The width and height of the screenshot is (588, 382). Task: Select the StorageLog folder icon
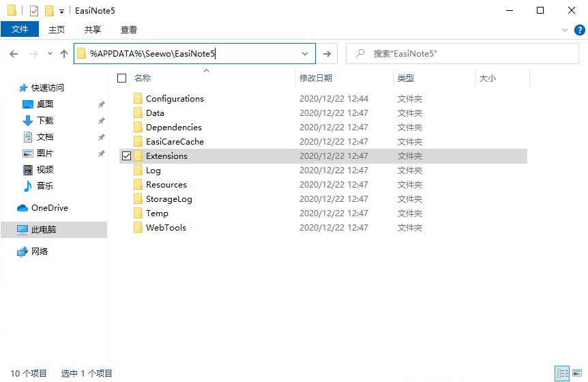tap(138, 199)
